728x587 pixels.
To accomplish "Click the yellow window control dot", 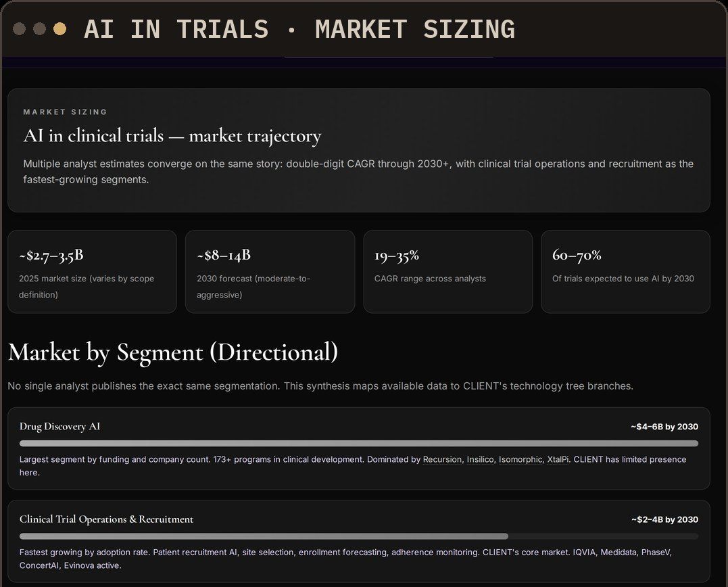I will 60,29.
